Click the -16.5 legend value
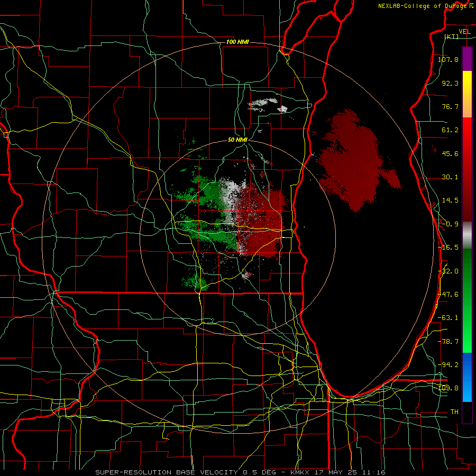This screenshot has height=476, width=476. coord(448,248)
